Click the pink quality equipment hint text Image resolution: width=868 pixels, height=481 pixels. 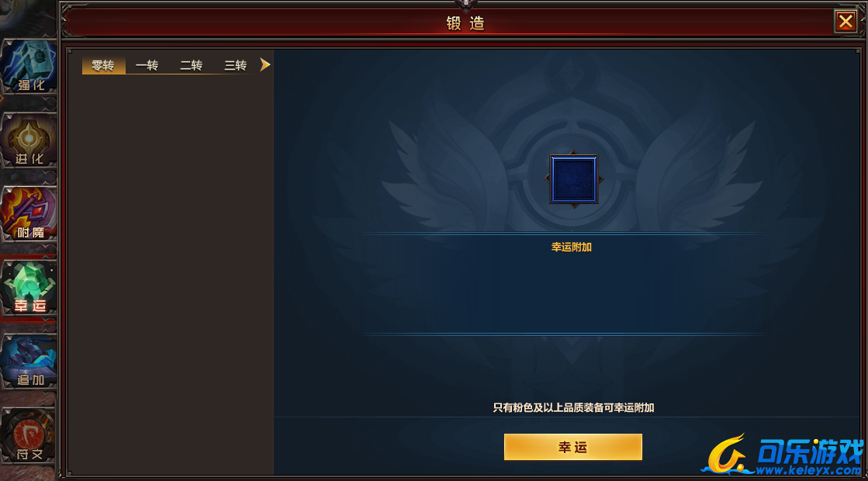tap(573, 408)
